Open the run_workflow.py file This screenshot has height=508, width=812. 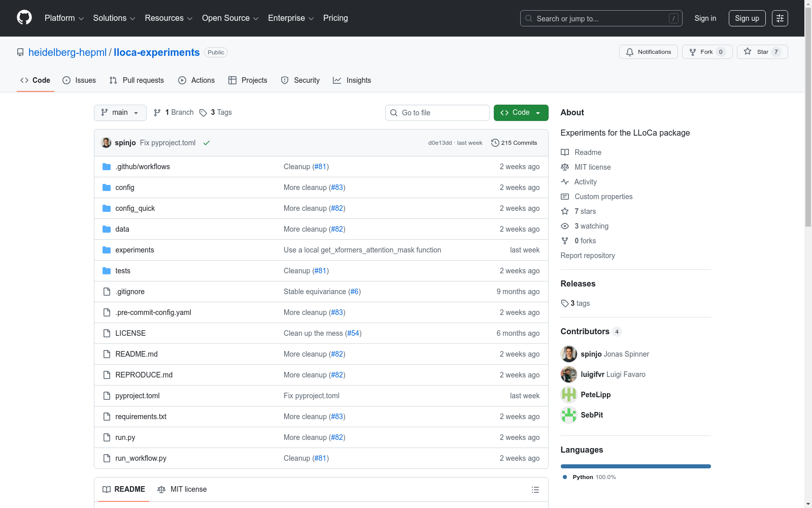coord(141,458)
